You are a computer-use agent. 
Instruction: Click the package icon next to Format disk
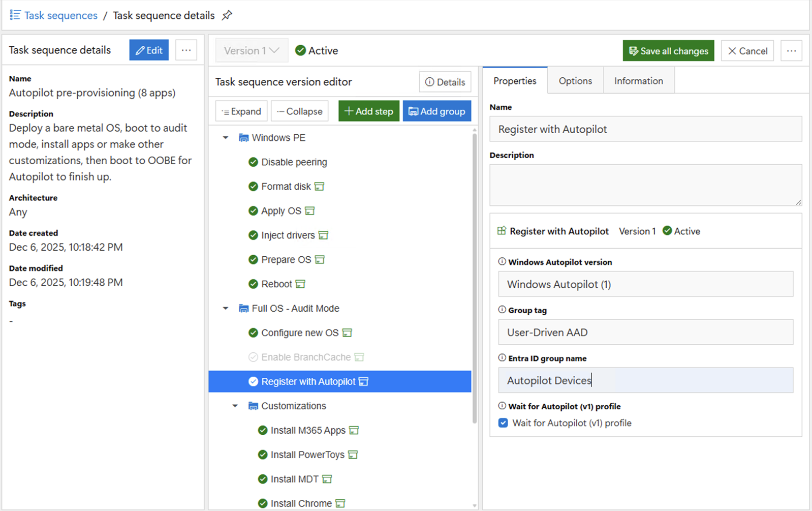[x=319, y=187]
